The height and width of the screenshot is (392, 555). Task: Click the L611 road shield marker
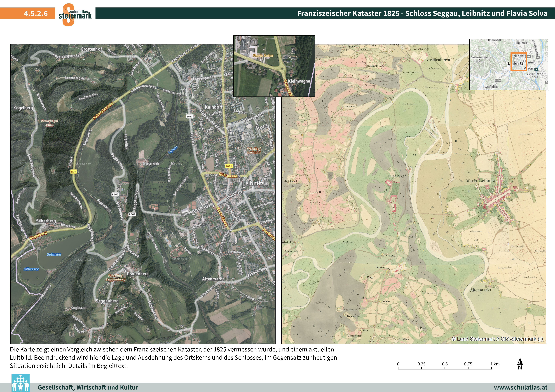point(229,166)
